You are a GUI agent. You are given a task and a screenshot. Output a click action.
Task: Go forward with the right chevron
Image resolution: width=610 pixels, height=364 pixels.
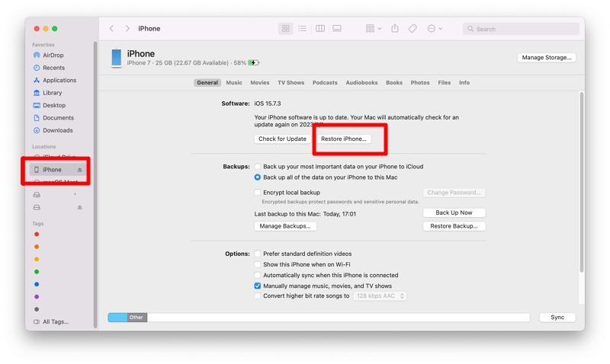click(127, 28)
